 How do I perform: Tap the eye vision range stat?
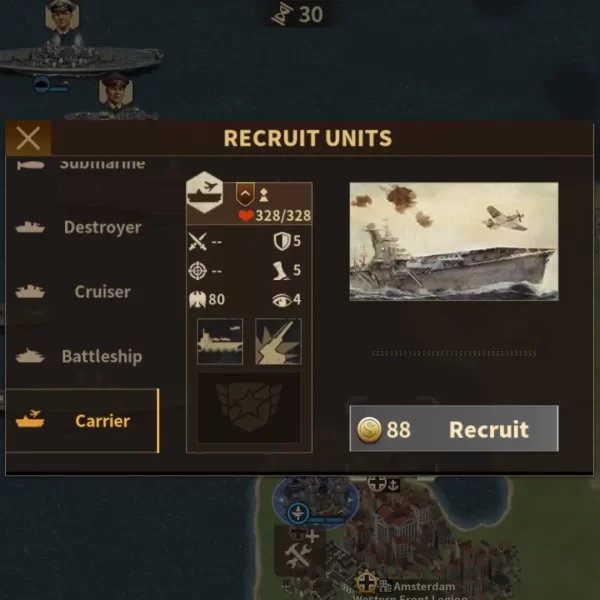[x=286, y=300]
